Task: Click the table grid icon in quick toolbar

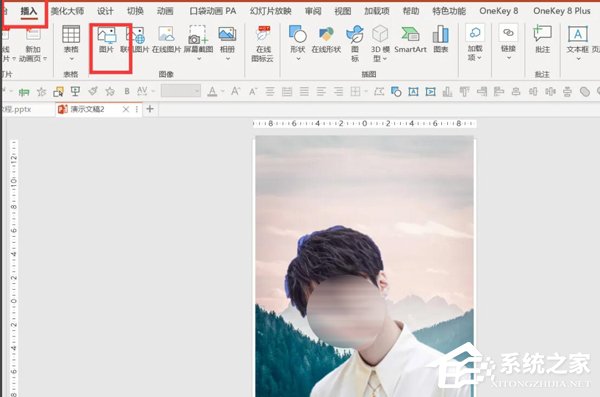Action: tap(355, 91)
